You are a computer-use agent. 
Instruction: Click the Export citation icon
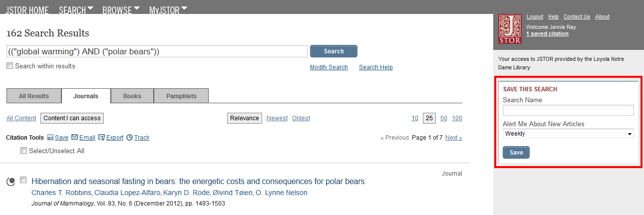point(101,138)
